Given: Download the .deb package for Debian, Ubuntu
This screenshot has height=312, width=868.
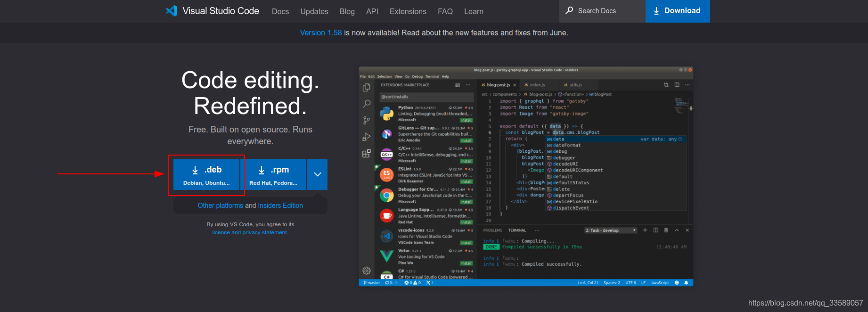Looking at the screenshot, I should coord(206,175).
